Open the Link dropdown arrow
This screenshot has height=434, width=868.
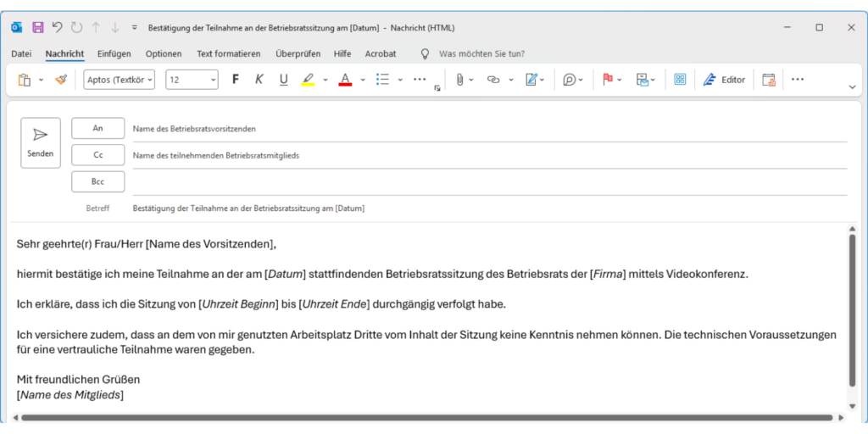[511, 80]
